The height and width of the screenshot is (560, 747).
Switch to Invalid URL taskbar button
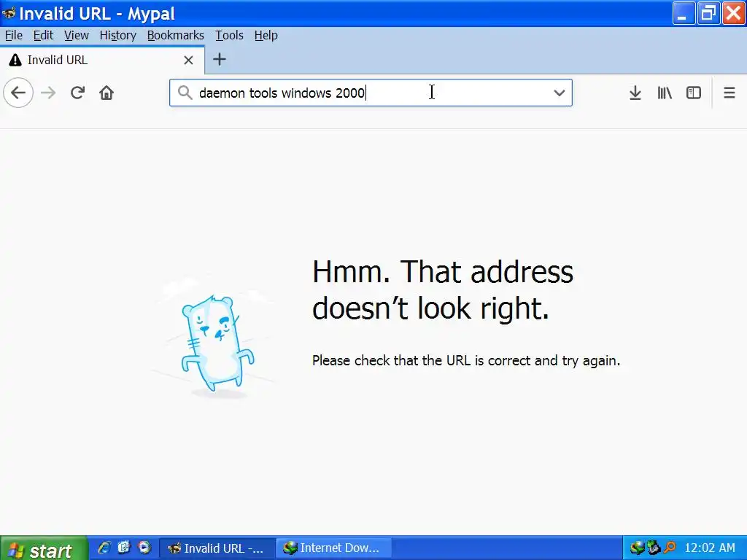[x=216, y=548]
